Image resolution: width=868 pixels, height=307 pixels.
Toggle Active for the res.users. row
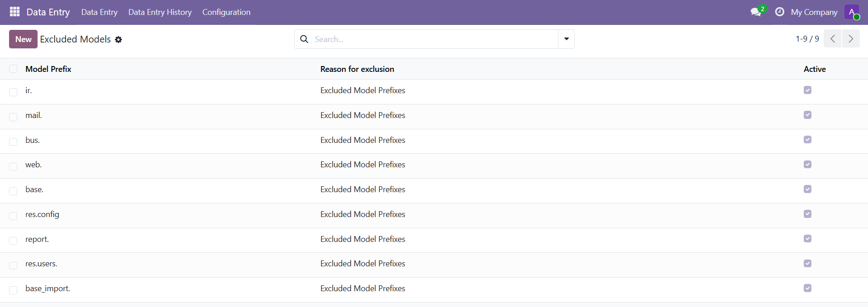807,263
